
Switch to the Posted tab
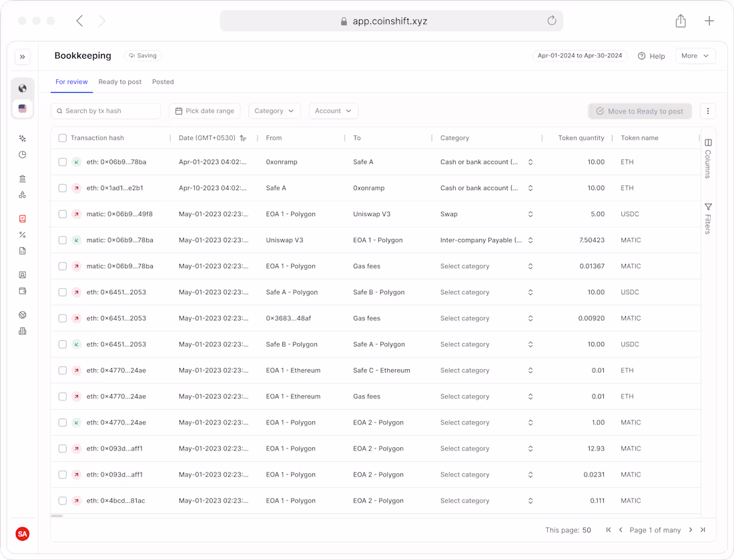point(163,81)
